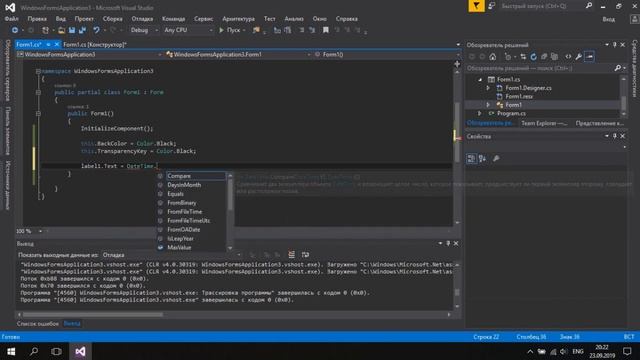Open the WindowsFormsApplication3.Form1 type dropdown

(238, 54)
